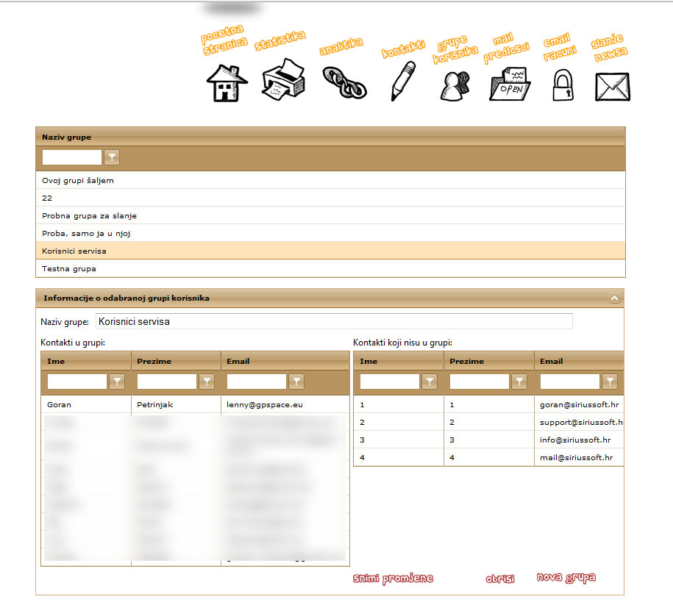
Task: Sort by Ime header in group contacts
Action: 86,361
